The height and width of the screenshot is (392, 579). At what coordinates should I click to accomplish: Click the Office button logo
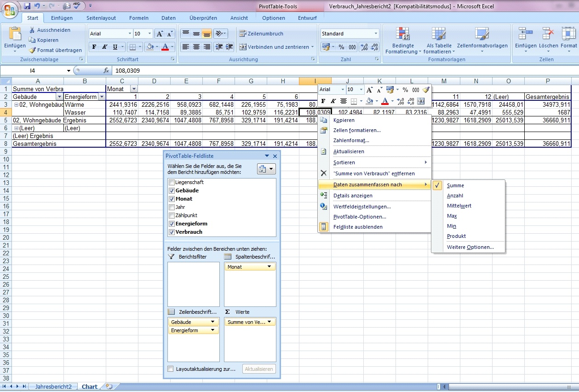[9, 9]
